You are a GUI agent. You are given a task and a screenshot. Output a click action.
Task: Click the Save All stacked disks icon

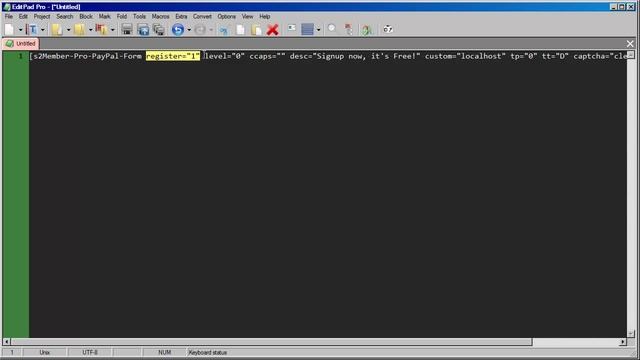159,29
